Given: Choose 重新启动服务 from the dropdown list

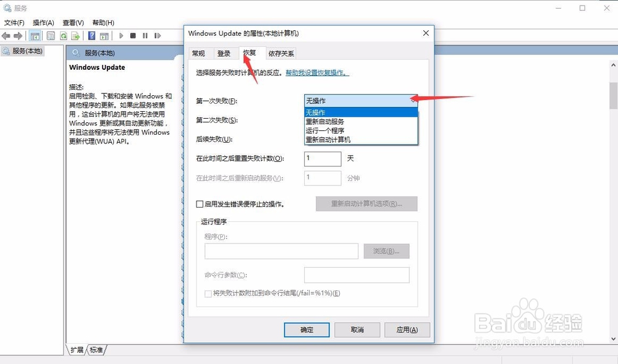Looking at the screenshot, I should tap(361, 121).
